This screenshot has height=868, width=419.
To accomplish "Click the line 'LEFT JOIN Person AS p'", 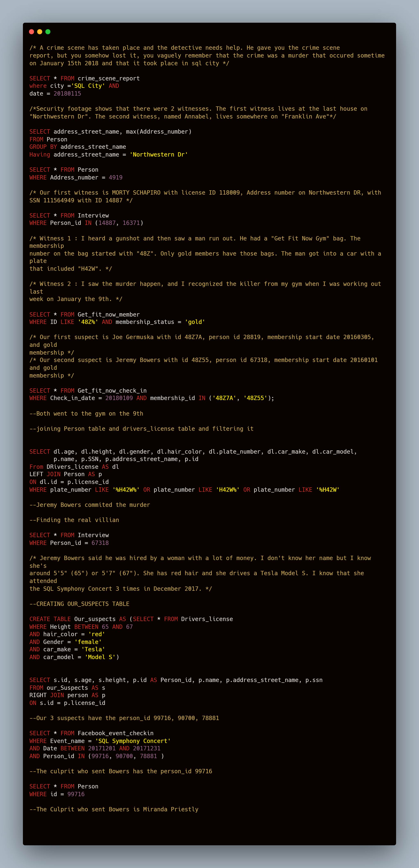I will tap(66, 474).
